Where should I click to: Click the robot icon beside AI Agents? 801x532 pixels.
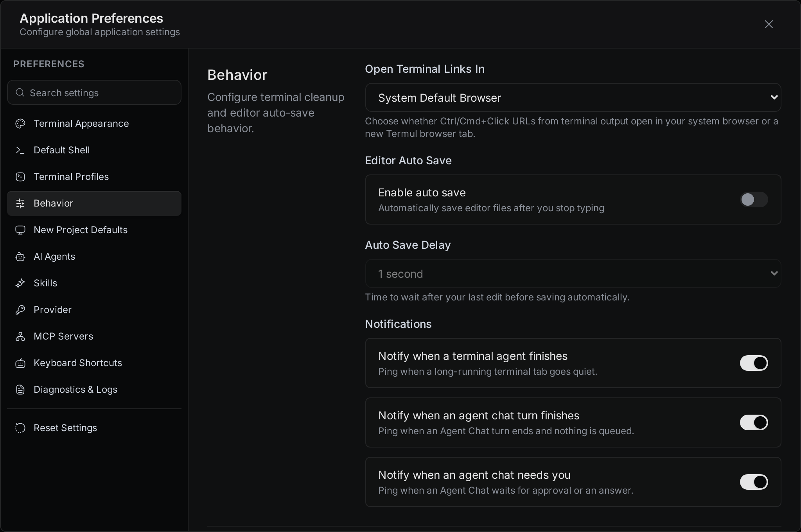click(x=20, y=257)
